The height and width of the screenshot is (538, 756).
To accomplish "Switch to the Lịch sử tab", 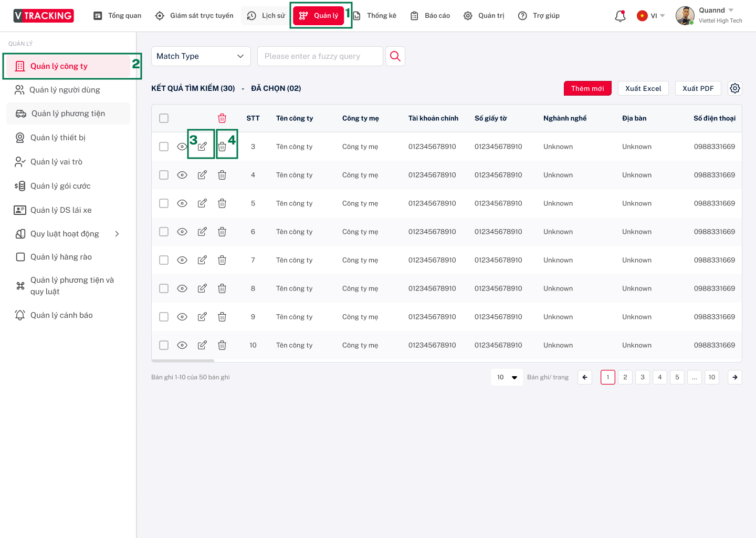I will pyautogui.click(x=266, y=16).
